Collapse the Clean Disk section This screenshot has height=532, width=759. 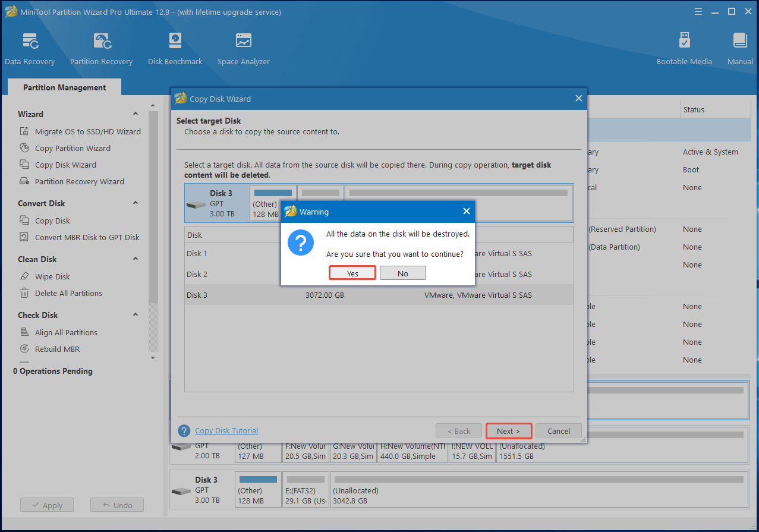tap(136, 259)
